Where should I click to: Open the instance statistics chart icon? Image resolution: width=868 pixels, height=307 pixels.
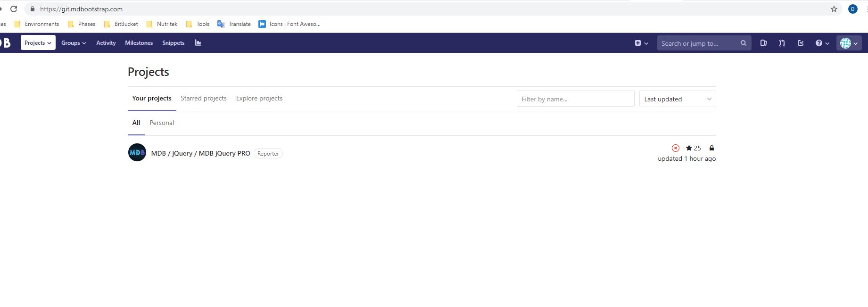pos(198,43)
